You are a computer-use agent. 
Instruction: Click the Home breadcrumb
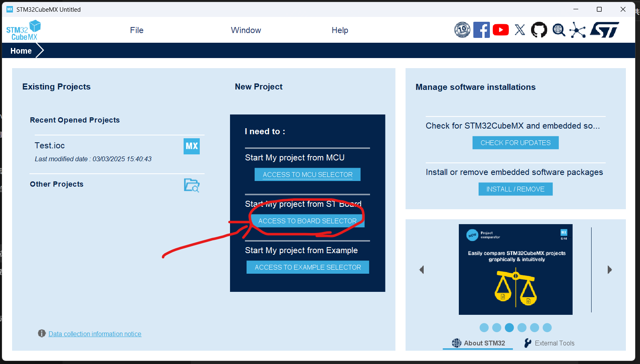[x=21, y=51]
